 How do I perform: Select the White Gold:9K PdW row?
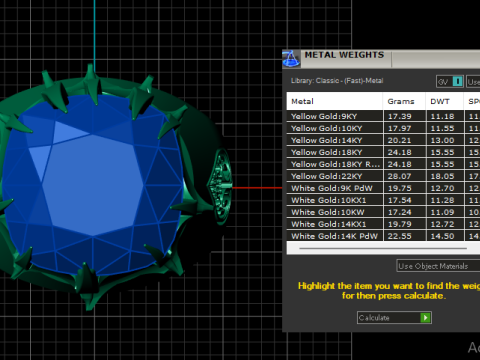coord(383,188)
